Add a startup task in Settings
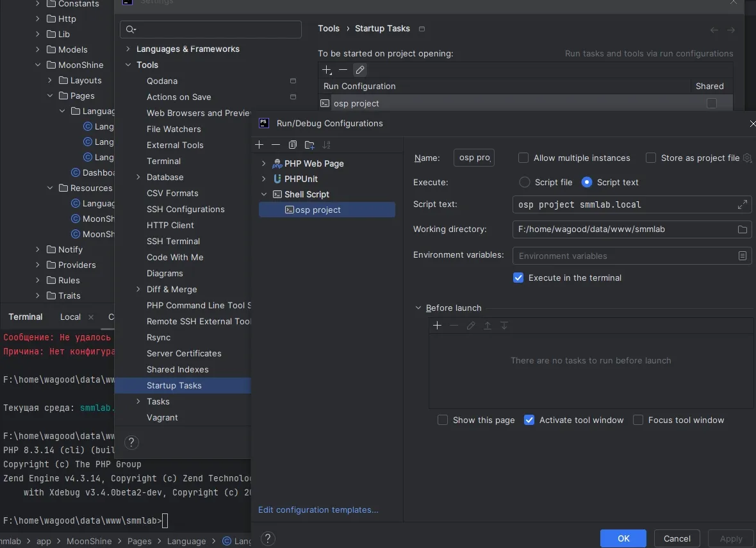This screenshot has height=548, width=756. (327, 70)
